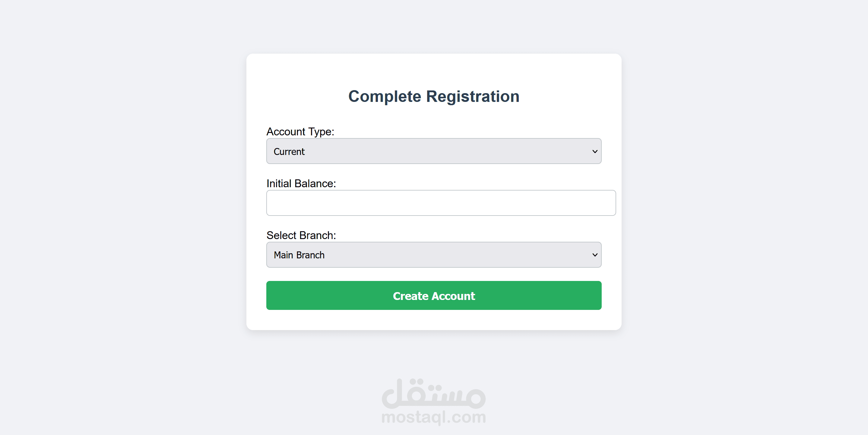
Task: Select the Complete Registration heading
Action: click(x=434, y=96)
